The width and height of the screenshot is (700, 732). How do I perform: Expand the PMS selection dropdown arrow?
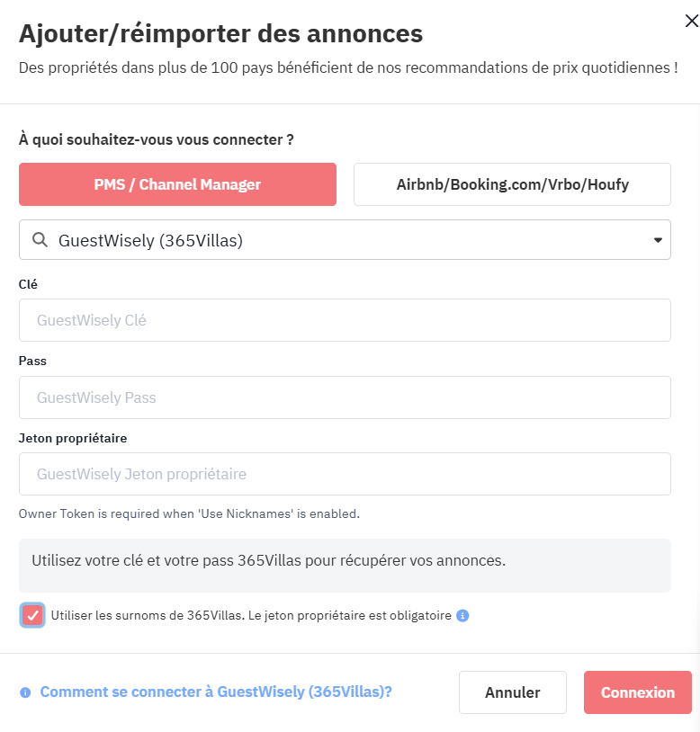pyautogui.click(x=657, y=240)
